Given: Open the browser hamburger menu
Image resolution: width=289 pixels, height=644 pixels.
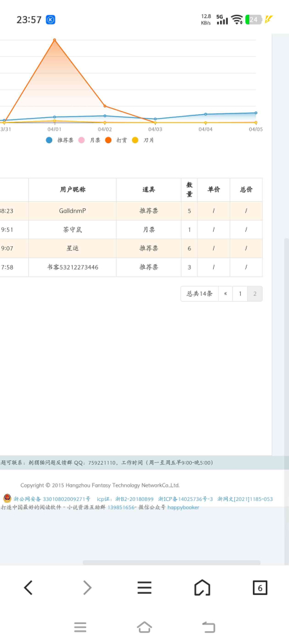Looking at the screenshot, I should pyautogui.click(x=144, y=588).
